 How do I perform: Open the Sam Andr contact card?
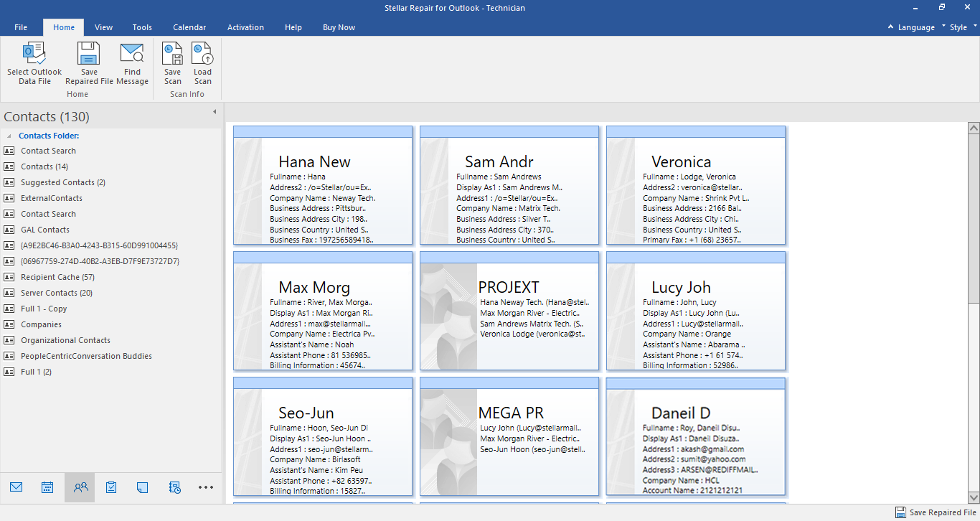pos(509,185)
